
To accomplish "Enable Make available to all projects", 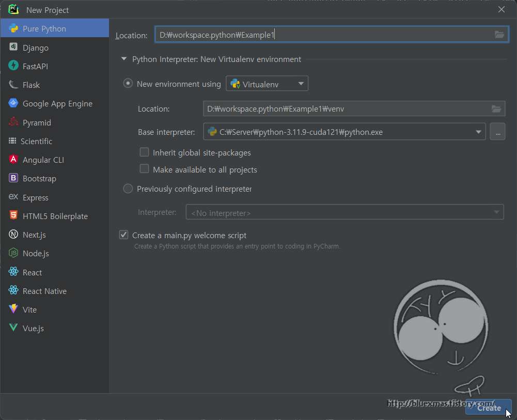I will [145, 169].
